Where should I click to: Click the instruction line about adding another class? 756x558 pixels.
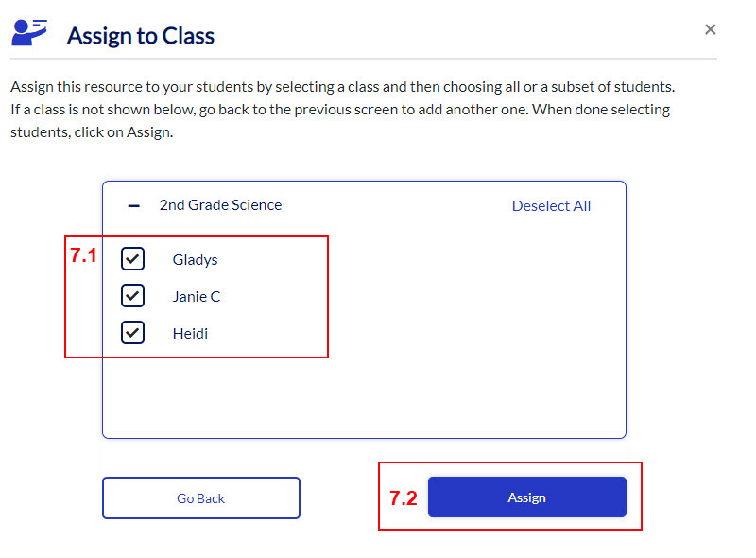point(340,110)
